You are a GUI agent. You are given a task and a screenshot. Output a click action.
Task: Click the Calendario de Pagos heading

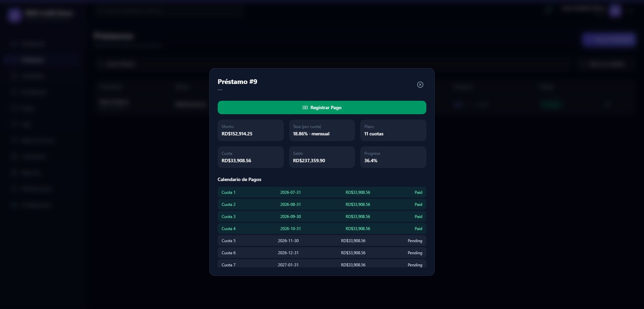pos(239,179)
